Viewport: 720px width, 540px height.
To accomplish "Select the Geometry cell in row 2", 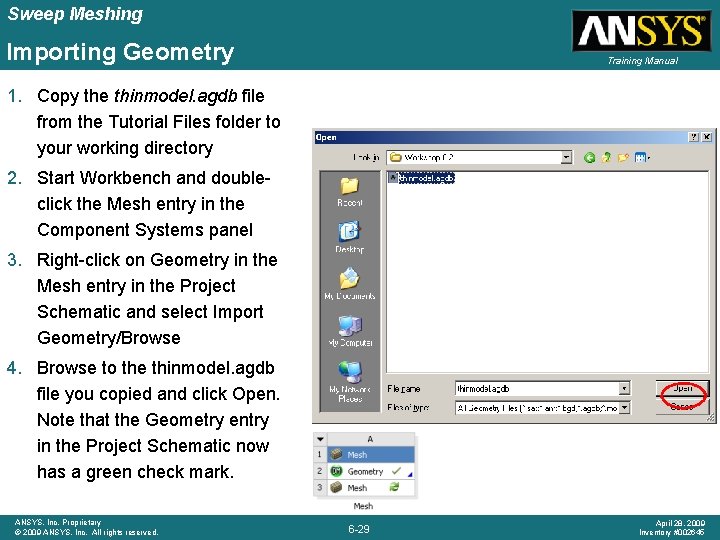I will [371, 471].
